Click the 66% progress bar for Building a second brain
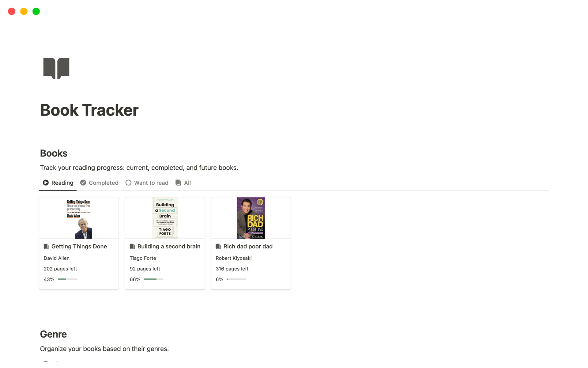This screenshot has height=368, width=588. (x=153, y=279)
